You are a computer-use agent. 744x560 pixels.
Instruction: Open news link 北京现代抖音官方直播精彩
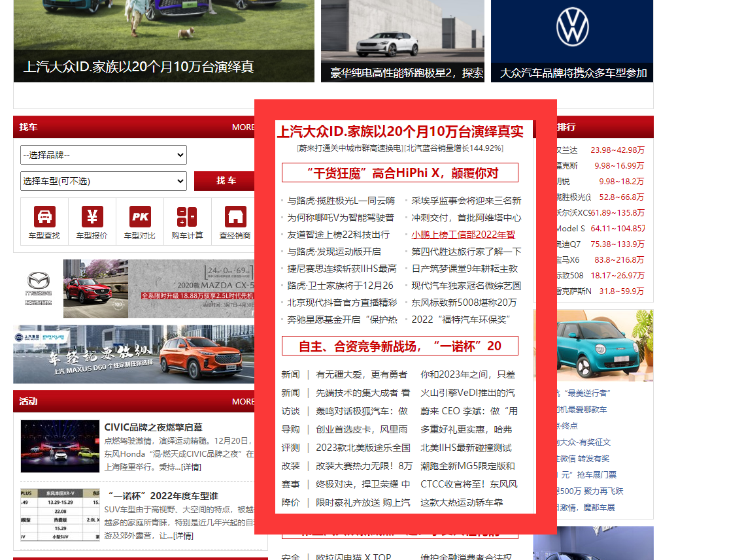[342, 303]
